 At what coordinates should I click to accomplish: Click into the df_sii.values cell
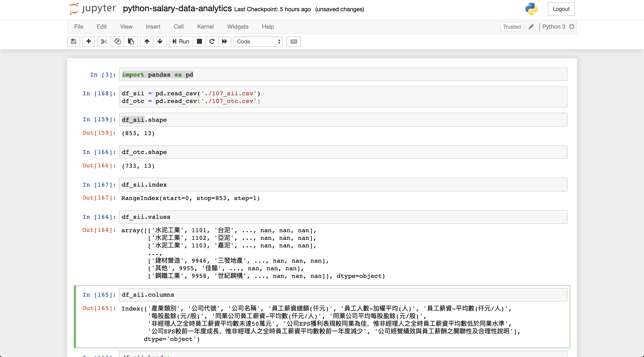[x=343, y=217]
